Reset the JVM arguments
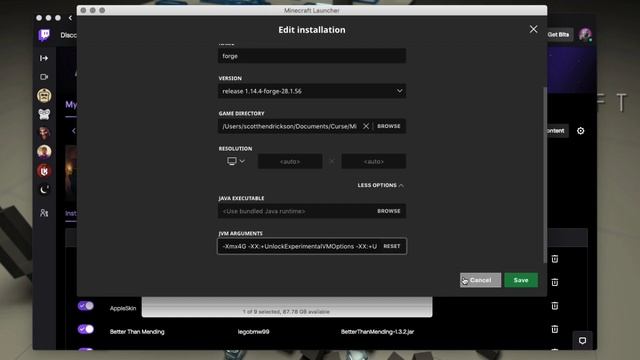 tap(391, 246)
